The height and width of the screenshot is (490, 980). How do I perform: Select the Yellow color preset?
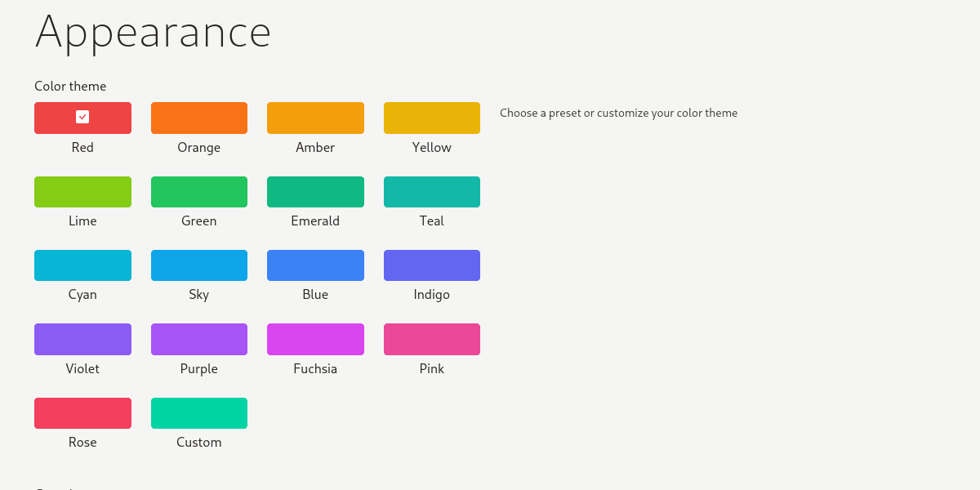pos(432,118)
